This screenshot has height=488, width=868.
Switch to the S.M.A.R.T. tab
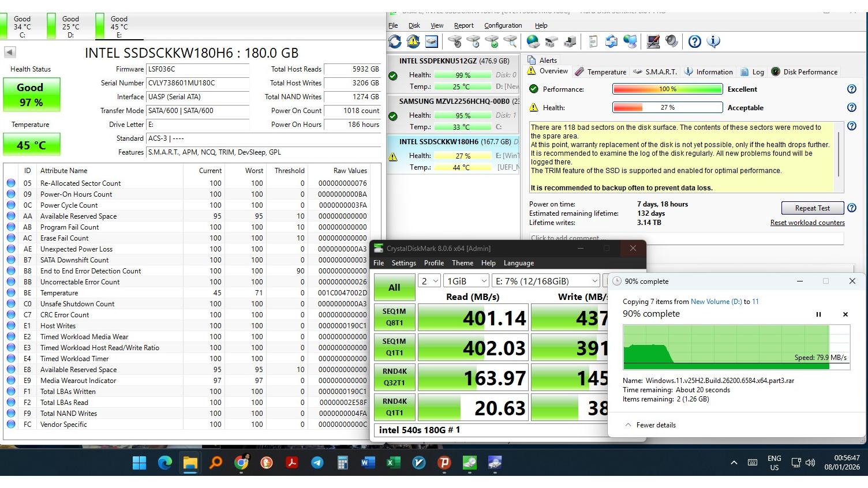(654, 72)
